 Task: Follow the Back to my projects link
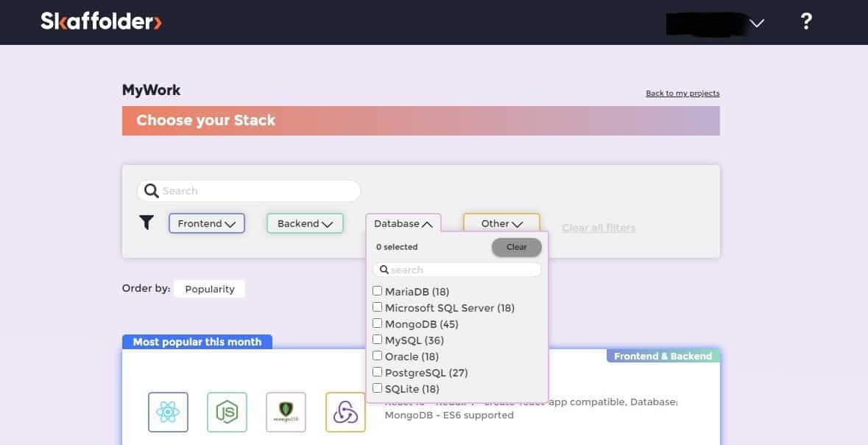(x=682, y=94)
